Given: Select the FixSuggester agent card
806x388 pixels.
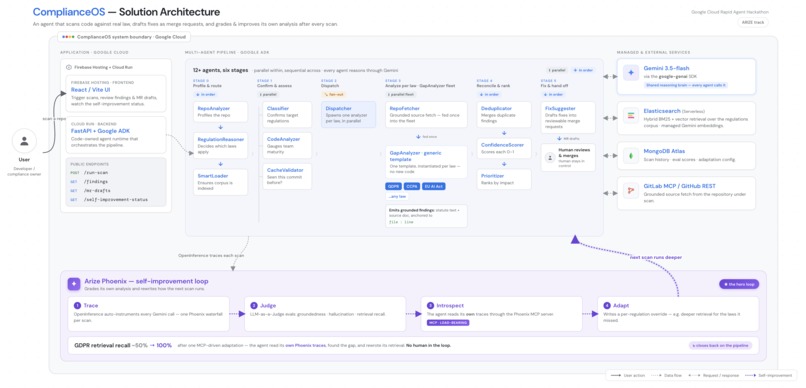Looking at the screenshot, I should 568,117.
